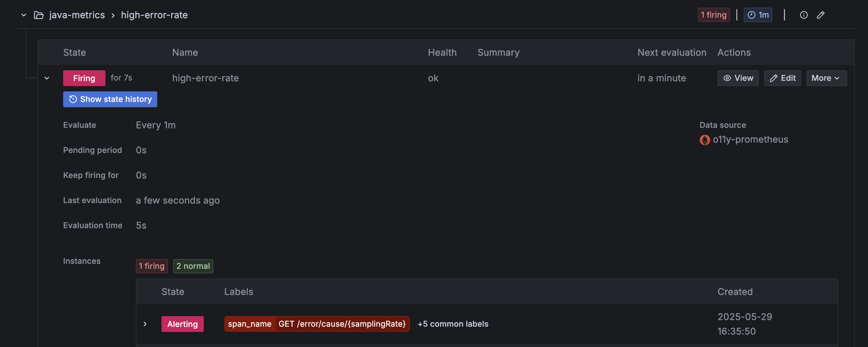
Task: Click the Name column header
Action: [185, 53]
